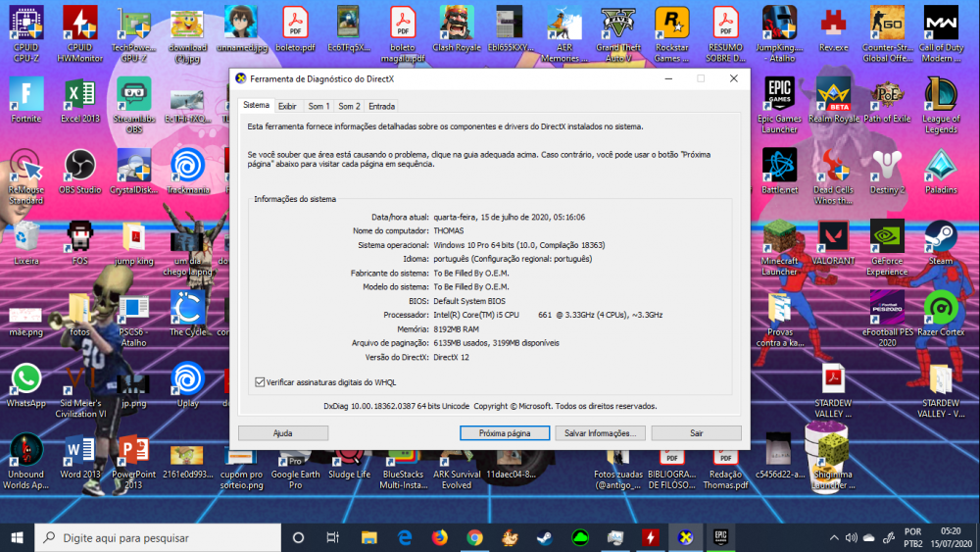Open Google Earth Pro desktop icon
Screen dimensions: 980x552
(295, 469)
